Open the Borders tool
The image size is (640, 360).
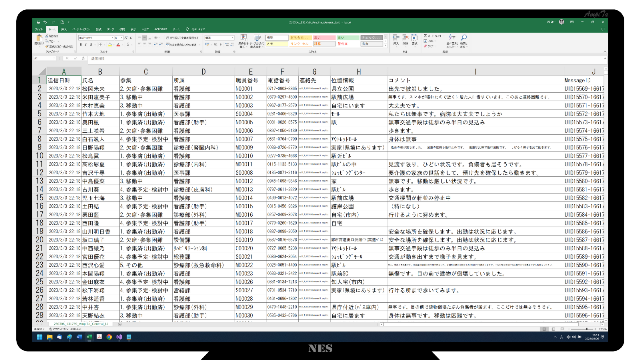pyautogui.click(x=100, y=44)
